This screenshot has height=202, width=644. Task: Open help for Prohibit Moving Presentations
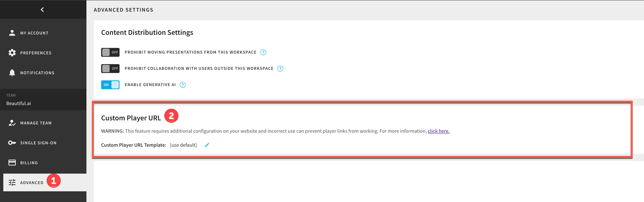(x=263, y=52)
